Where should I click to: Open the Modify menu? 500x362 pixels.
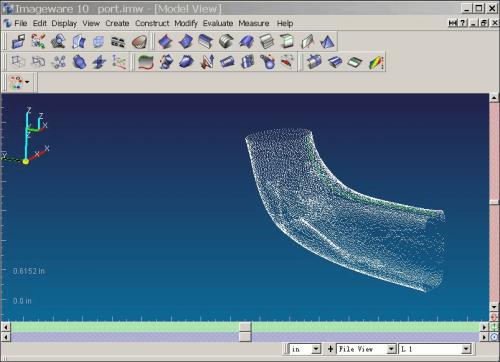click(186, 23)
